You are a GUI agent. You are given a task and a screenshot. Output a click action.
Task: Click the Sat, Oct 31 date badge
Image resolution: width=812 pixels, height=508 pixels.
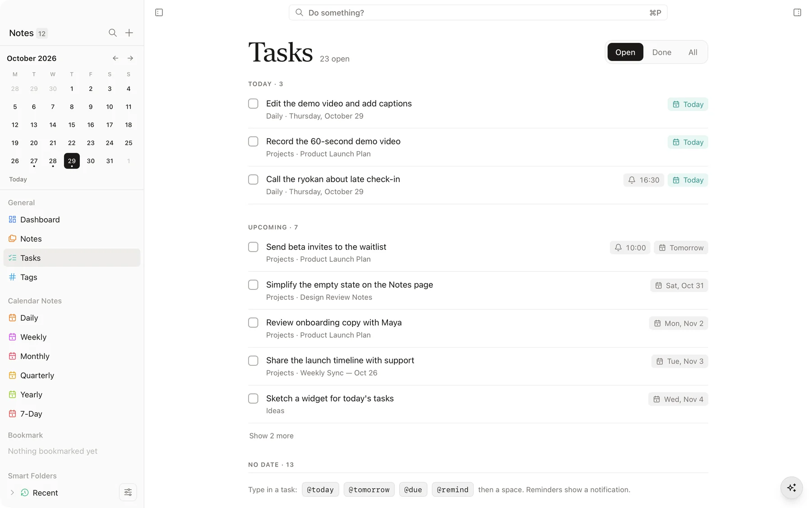coord(679,285)
